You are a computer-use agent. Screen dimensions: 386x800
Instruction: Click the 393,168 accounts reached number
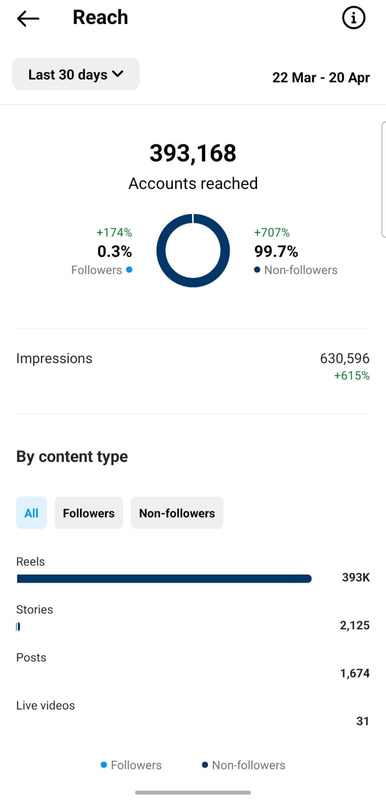(x=193, y=154)
